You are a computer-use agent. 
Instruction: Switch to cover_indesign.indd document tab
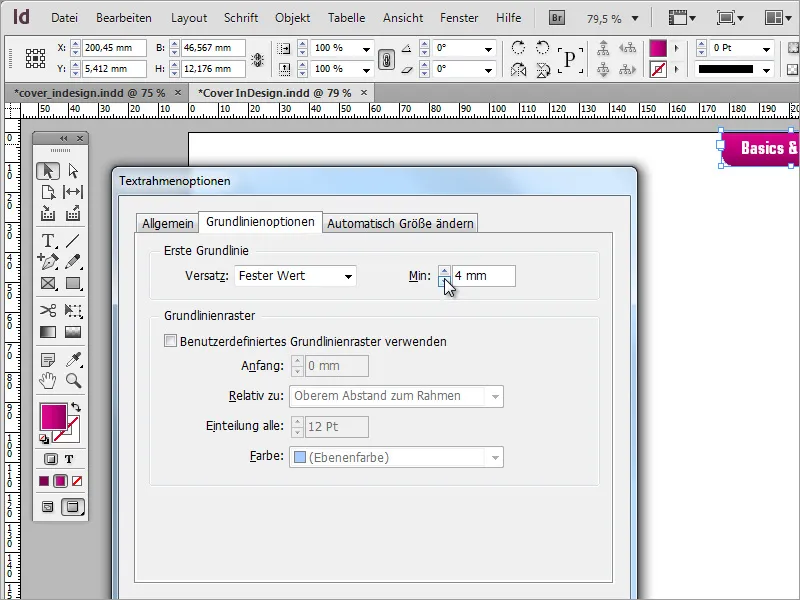(x=90, y=93)
